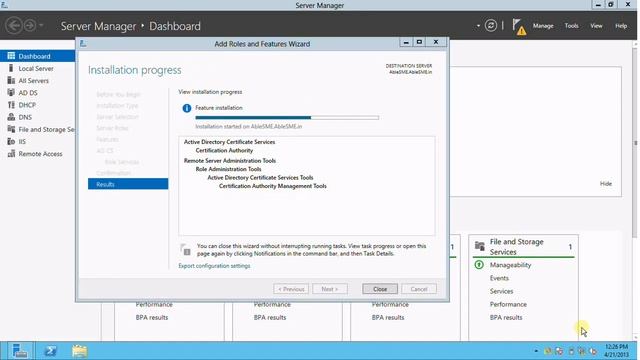Viewport: 640px width, 360px height.
Task: Click Active Directory Certificate Services heading in list
Action: [229, 142]
